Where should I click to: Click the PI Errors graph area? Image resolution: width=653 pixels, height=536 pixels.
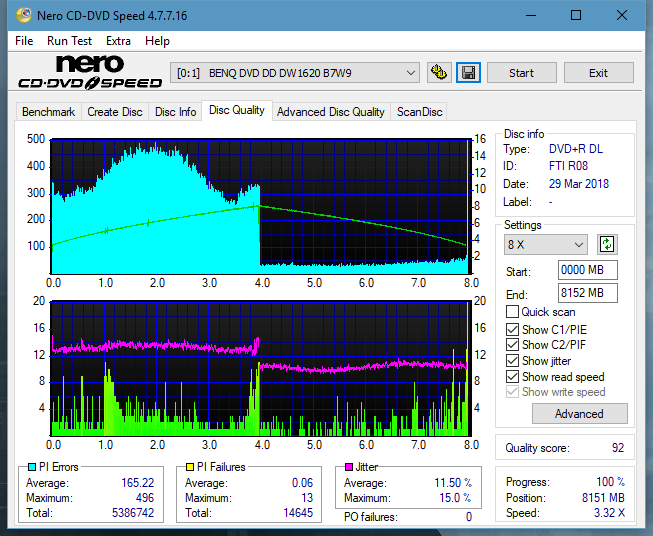tap(261, 206)
